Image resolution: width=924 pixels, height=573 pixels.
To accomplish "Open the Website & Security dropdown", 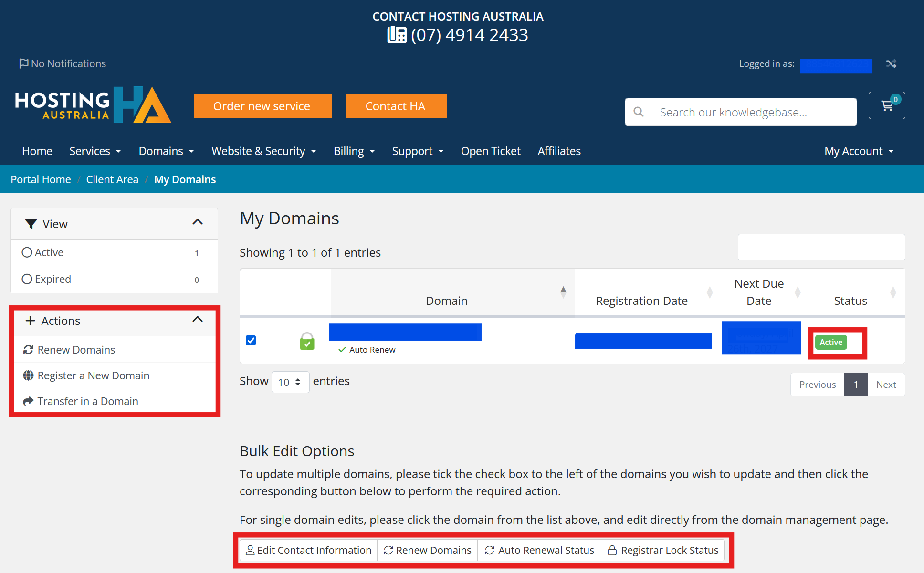I will tap(264, 151).
